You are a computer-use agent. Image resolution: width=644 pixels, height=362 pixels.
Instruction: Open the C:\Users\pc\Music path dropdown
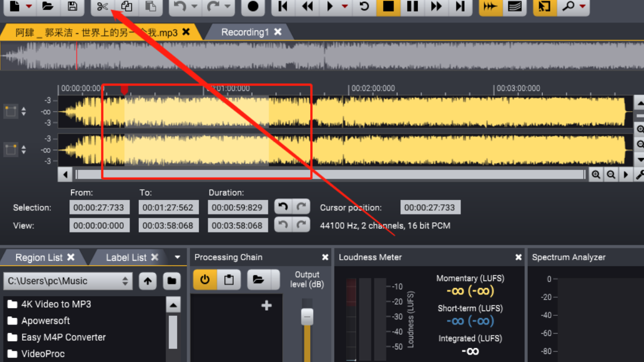click(68, 281)
